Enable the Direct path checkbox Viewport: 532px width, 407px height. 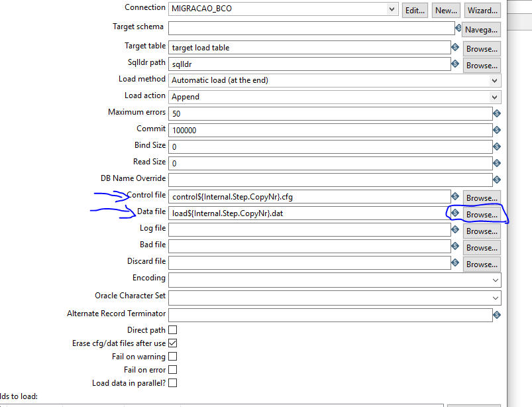click(x=171, y=329)
